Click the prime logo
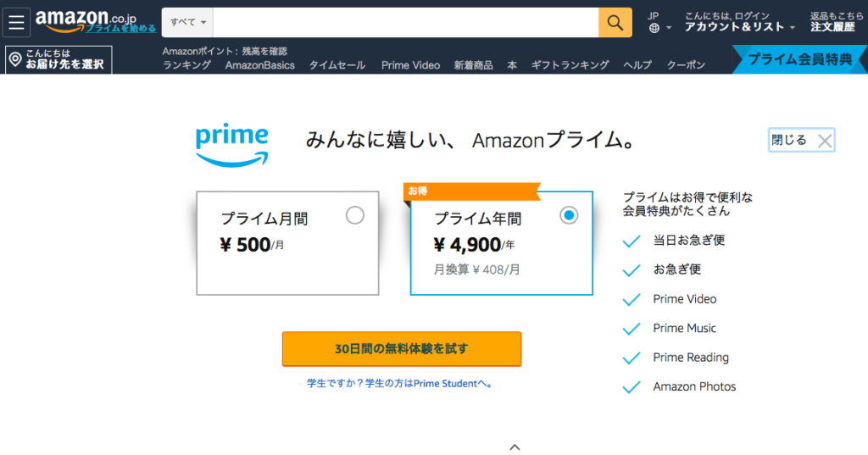This screenshot has height=455, width=868. (x=232, y=145)
